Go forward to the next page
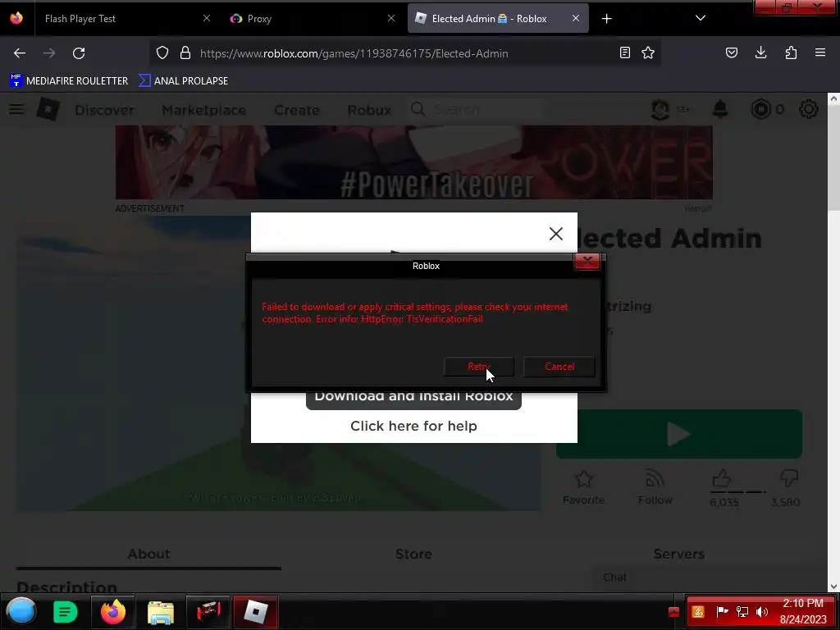 click(x=49, y=53)
